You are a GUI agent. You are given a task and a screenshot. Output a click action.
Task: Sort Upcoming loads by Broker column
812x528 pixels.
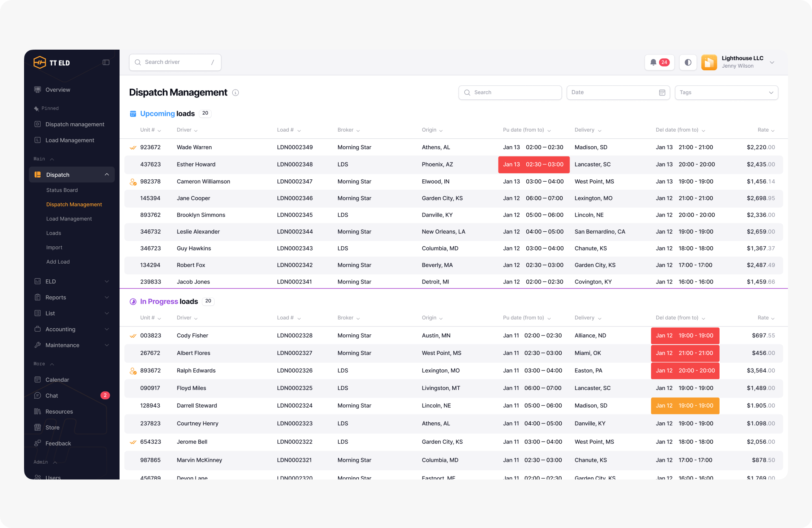coord(348,130)
